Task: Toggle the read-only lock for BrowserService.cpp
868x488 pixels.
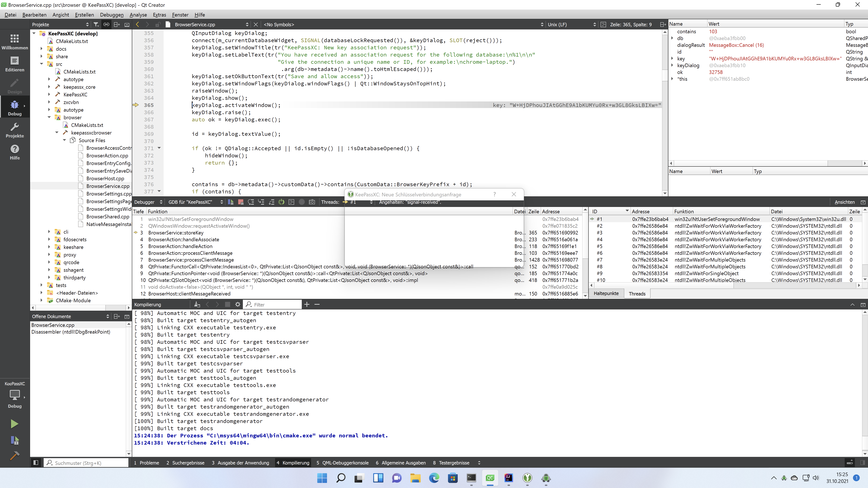Action: 158,24
